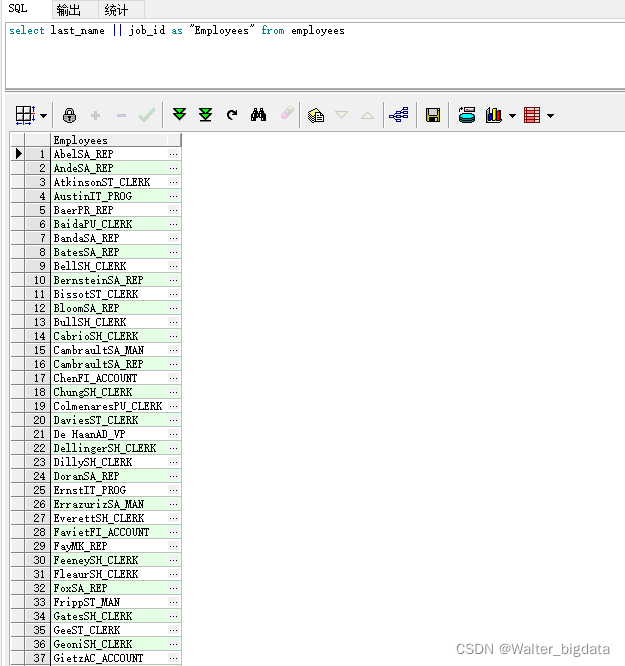Click the linked query tree icon
This screenshot has width=625, height=666.
399,115
